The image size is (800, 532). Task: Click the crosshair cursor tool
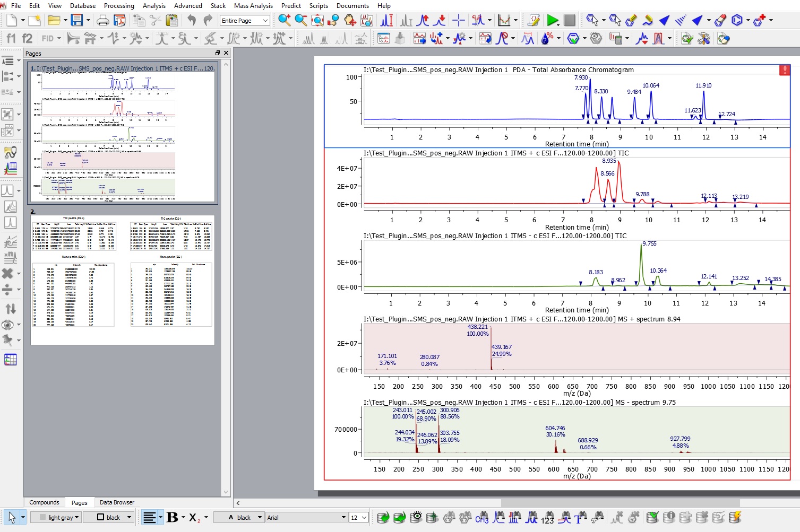point(458,20)
